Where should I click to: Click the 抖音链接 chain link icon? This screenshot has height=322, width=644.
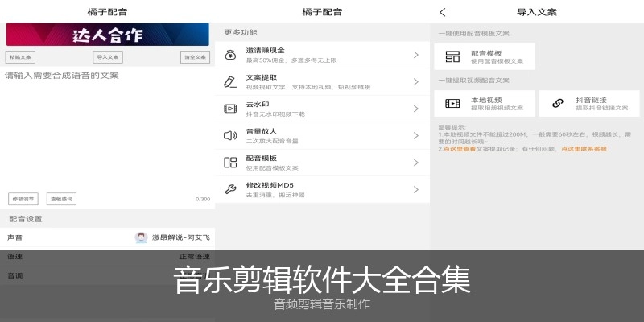[x=558, y=104]
